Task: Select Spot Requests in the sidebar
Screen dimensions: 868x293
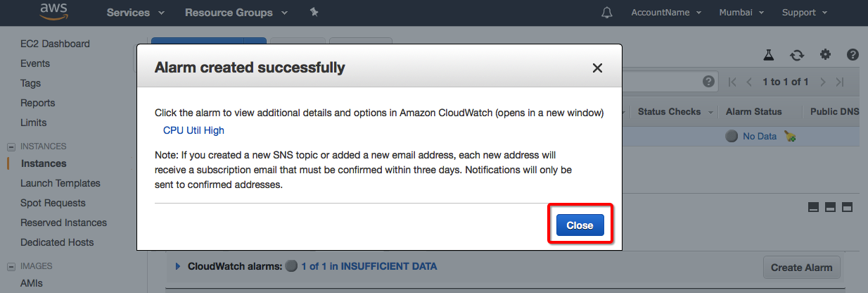Action: (x=53, y=203)
